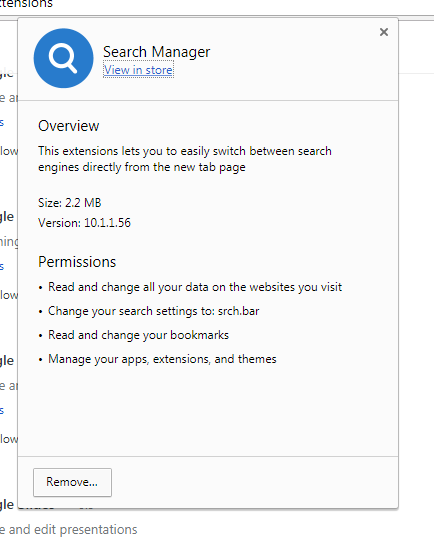Image resolution: width=434 pixels, height=545 pixels.
Task: Click the Remove... button
Action: coord(72,482)
